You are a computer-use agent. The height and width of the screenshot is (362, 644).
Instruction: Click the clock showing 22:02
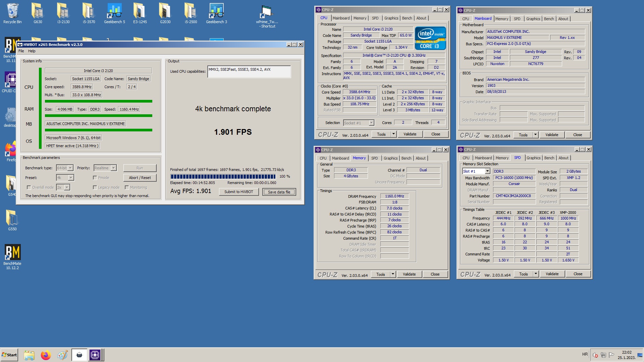[x=627, y=352]
